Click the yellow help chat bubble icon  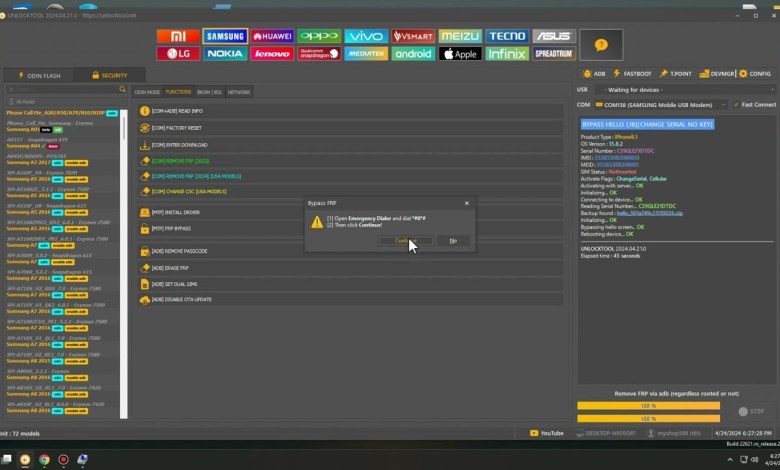click(600, 45)
